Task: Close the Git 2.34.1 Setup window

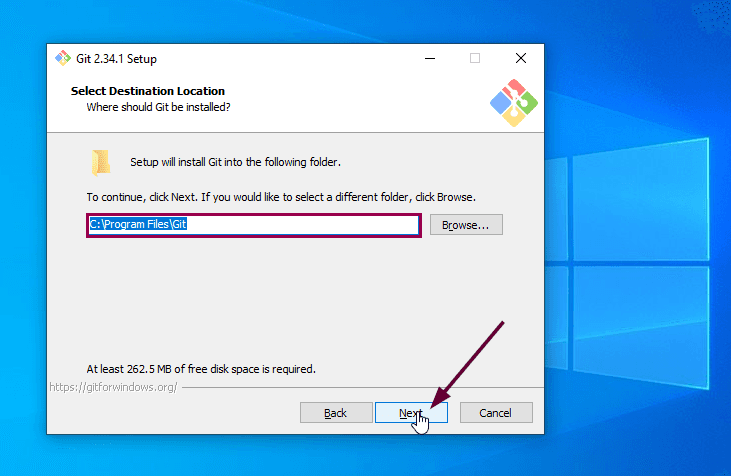Action: (521, 58)
